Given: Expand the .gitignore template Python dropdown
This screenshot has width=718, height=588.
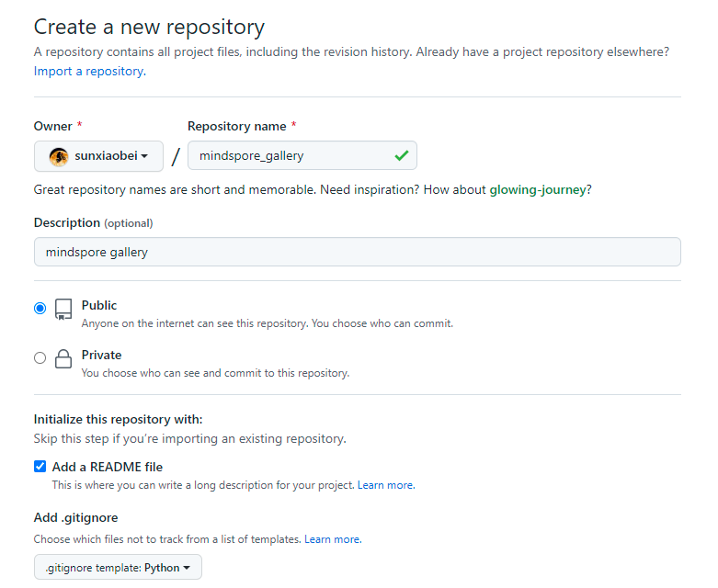Looking at the screenshot, I should (118, 568).
